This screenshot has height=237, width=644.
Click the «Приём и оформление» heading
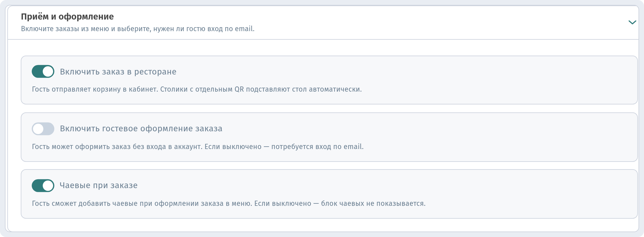tap(67, 16)
